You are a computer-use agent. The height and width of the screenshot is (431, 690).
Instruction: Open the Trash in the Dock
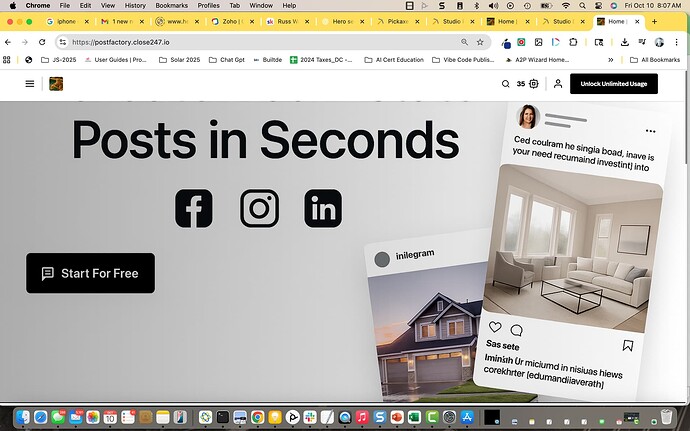tap(667, 416)
